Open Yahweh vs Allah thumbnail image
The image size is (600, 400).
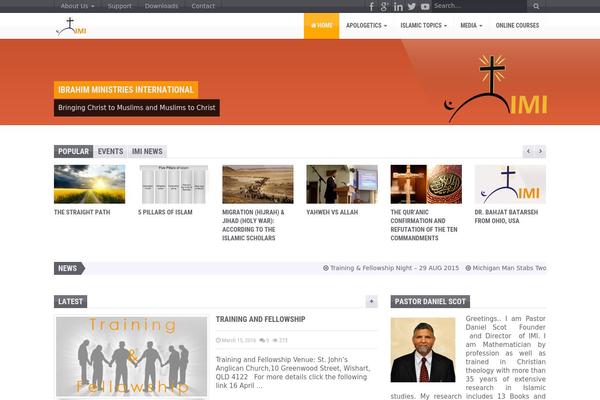point(342,184)
